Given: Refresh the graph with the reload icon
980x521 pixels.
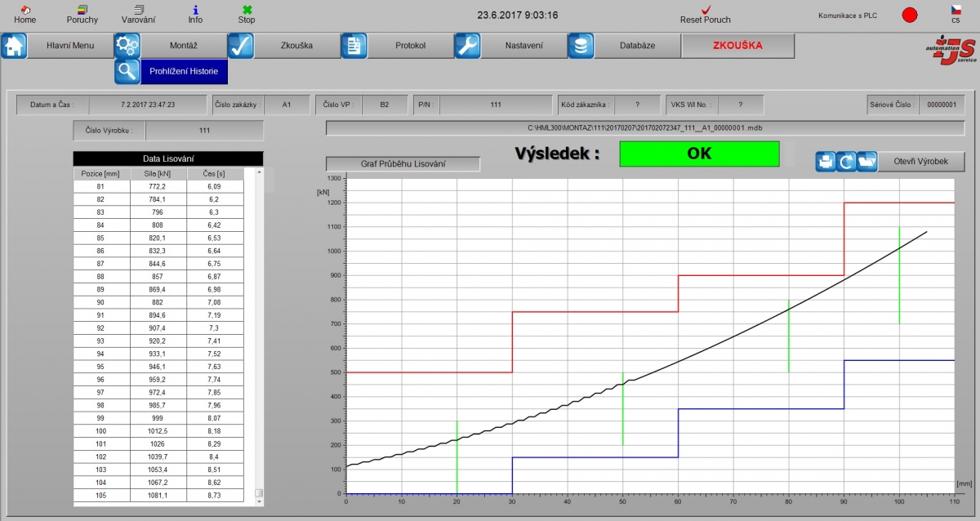Looking at the screenshot, I should coord(846,162).
